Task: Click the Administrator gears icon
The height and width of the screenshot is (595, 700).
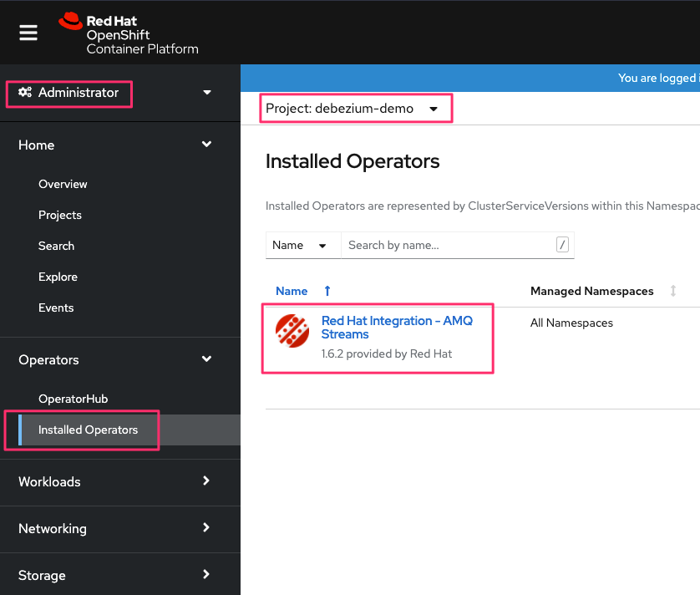Action: 25,92
